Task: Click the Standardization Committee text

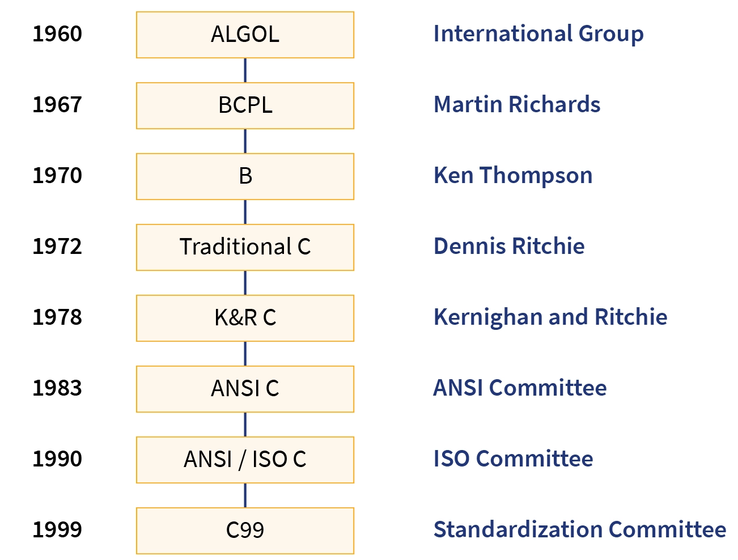Action: click(580, 530)
